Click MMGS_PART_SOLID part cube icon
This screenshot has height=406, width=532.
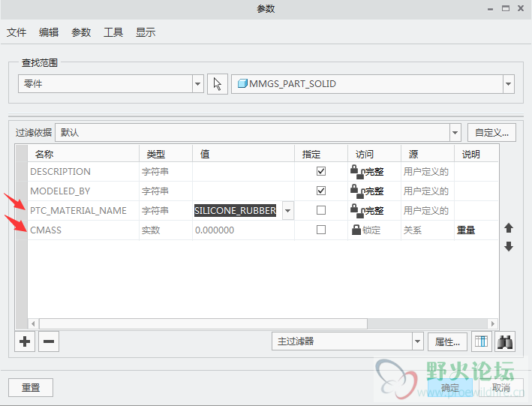click(x=242, y=83)
